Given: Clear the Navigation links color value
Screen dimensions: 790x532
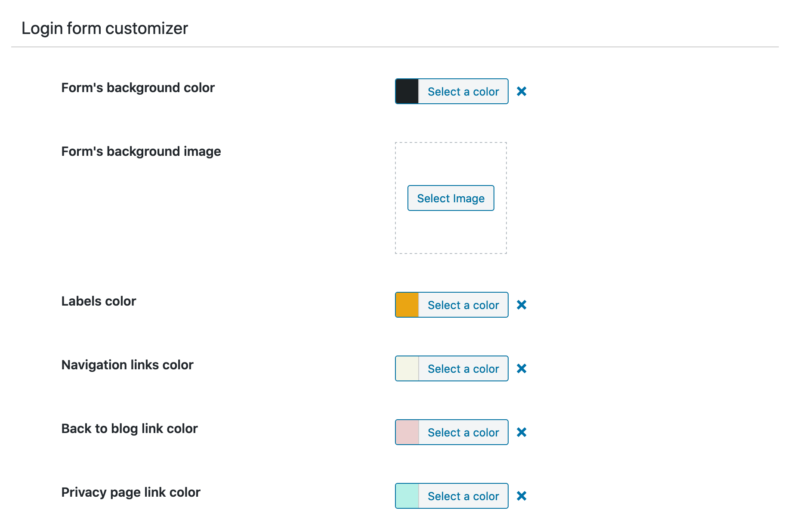Looking at the screenshot, I should pos(522,368).
